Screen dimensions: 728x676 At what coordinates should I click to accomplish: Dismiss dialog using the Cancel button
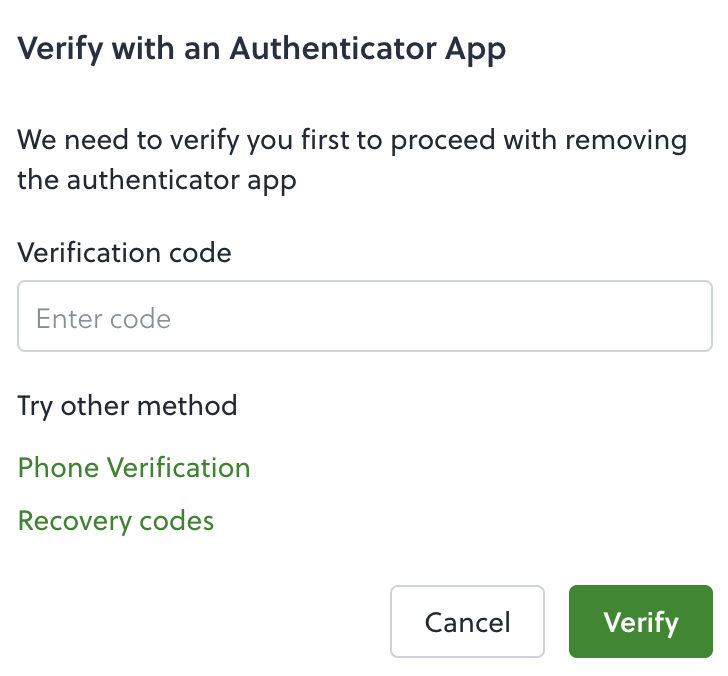pos(467,621)
